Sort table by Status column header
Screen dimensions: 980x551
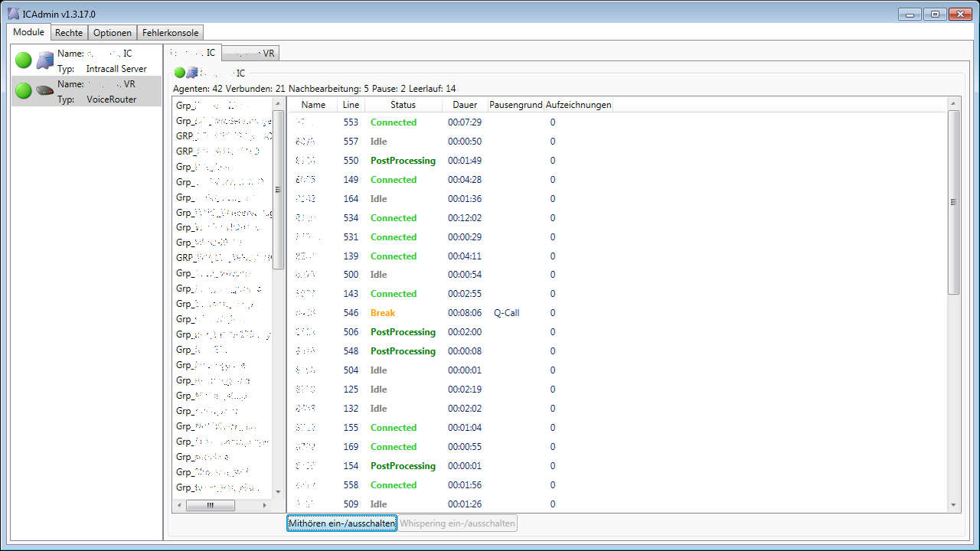(x=403, y=105)
